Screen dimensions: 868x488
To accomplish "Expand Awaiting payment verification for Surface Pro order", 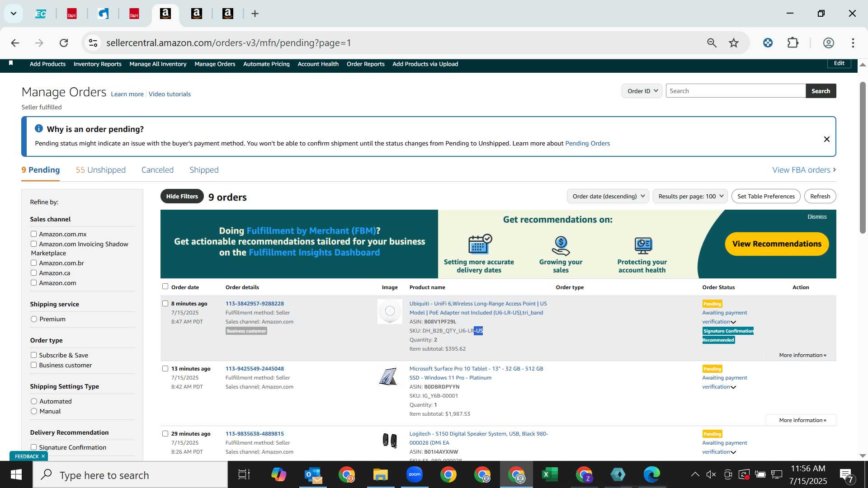I will pyautogui.click(x=733, y=387).
